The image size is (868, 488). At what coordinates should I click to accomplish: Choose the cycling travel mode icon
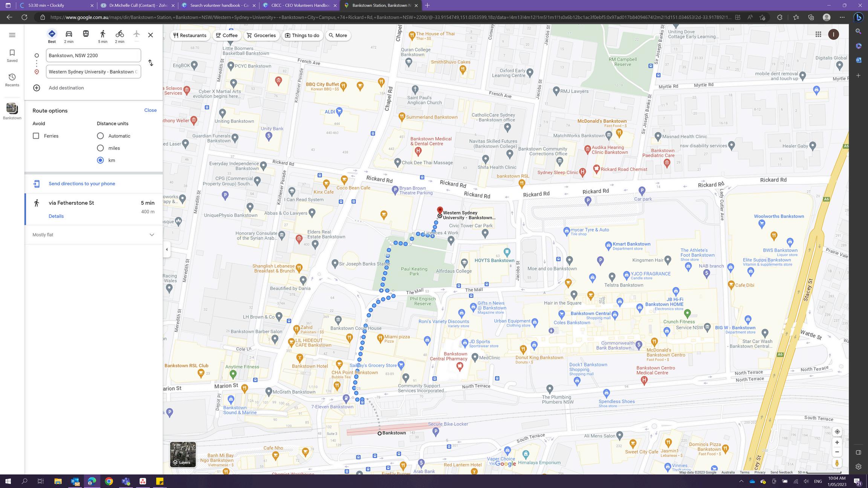[119, 34]
